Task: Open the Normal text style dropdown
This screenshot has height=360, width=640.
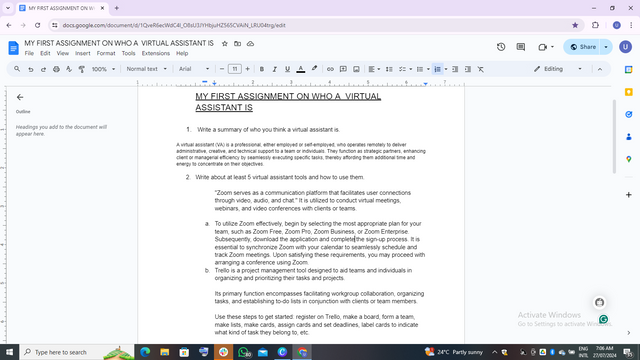Action: 147,69
